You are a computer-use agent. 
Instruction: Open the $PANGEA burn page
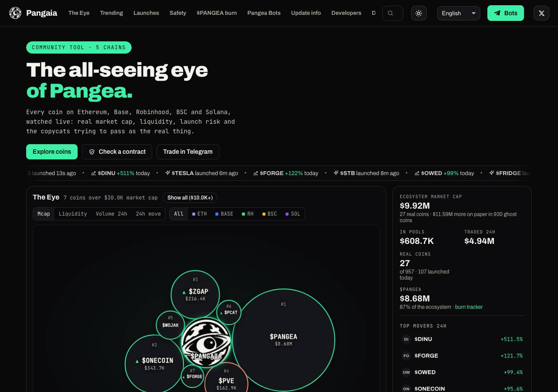tap(217, 13)
